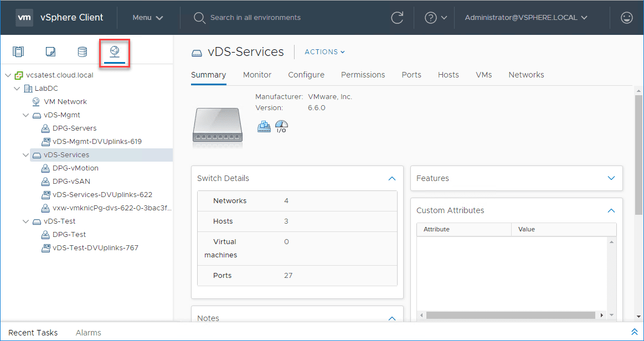Screen dimensions: 644x341
Task: Switch to the Ports tab
Action: click(411, 75)
